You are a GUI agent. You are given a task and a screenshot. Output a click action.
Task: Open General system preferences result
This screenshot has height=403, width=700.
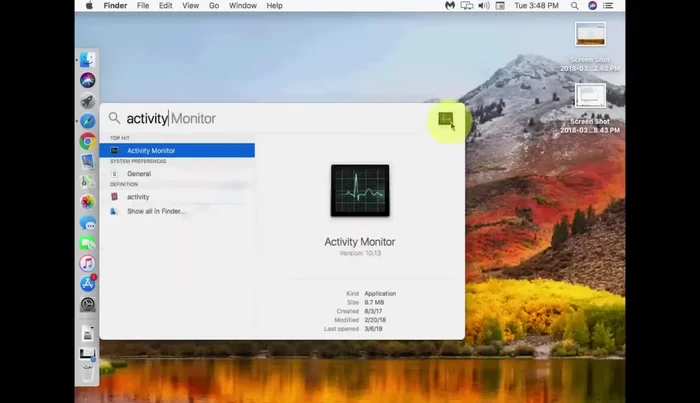click(x=138, y=174)
